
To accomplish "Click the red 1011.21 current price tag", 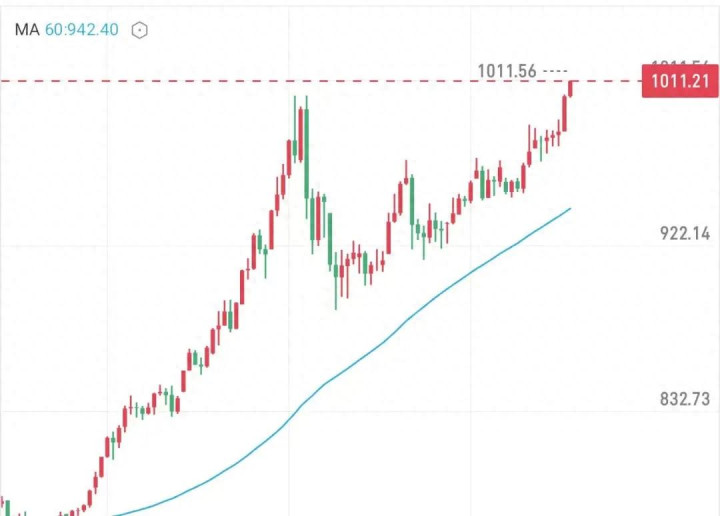I will [679, 81].
